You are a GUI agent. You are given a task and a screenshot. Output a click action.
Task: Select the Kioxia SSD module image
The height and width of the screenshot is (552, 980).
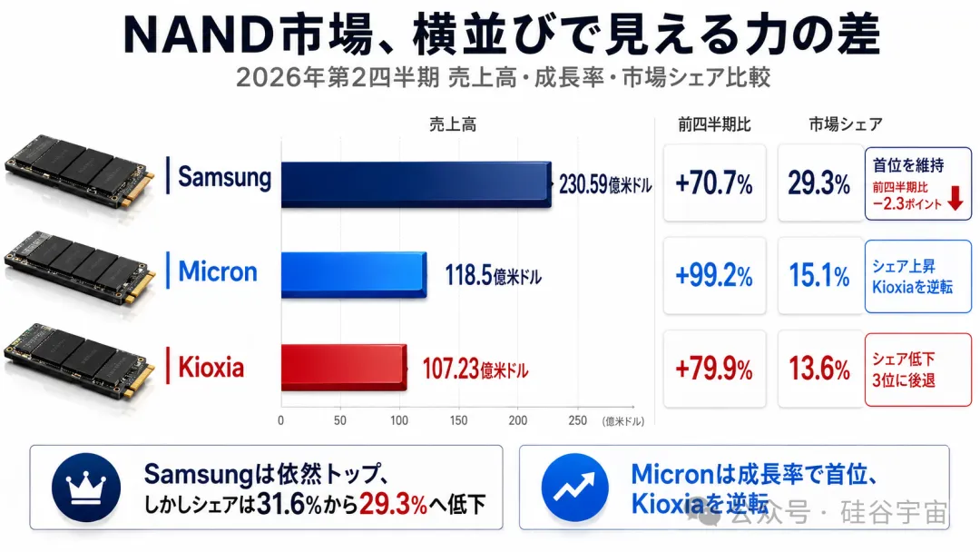point(79,361)
